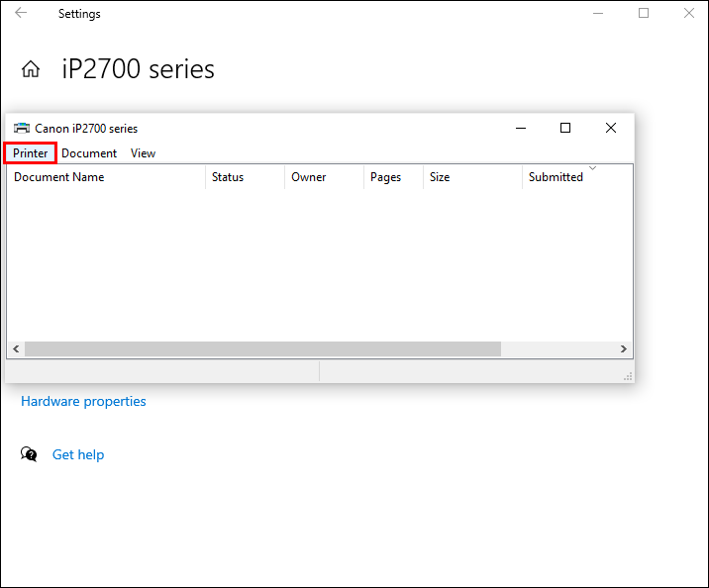Viewport: 709px width, 588px height.
Task: Click the Canon printer icon in title bar
Action: point(21,128)
